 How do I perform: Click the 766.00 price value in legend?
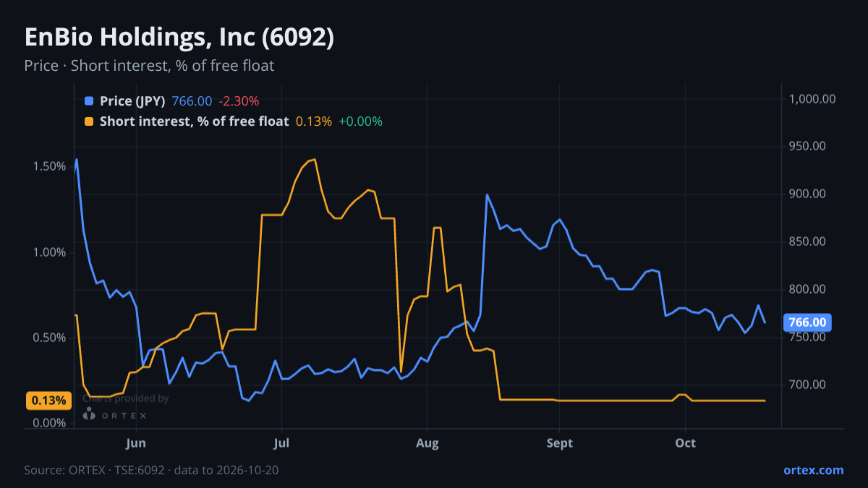[192, 101]
